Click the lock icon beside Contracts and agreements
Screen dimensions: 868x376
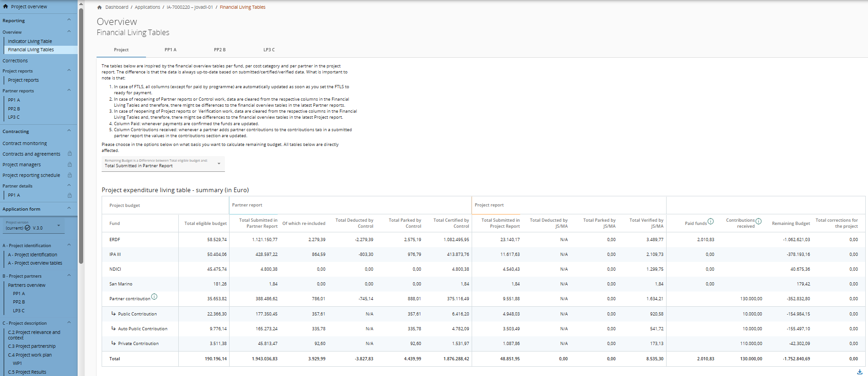[x=70, y=154]
